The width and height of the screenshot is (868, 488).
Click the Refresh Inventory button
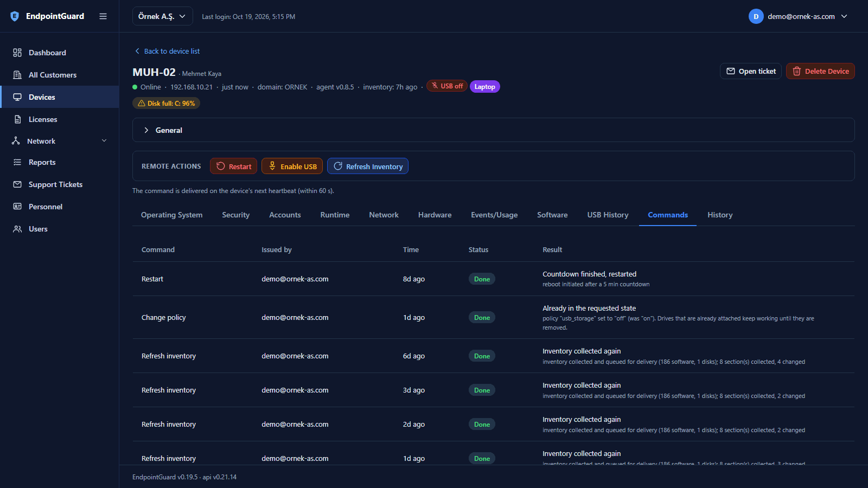[368, 166]
